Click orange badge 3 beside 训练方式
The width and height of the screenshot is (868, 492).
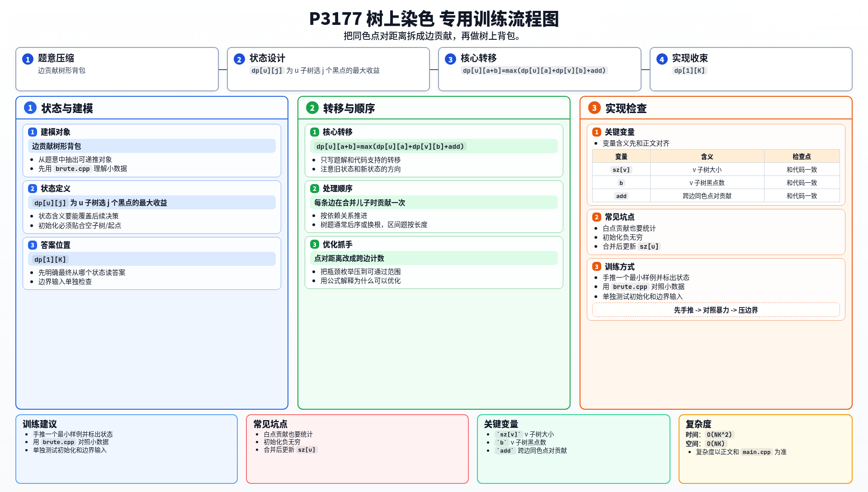pyautogui.click(x=597, y=267)
